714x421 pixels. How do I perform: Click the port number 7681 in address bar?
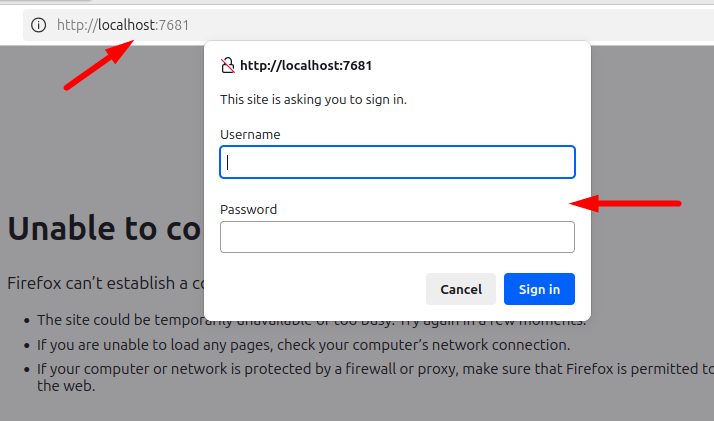tap(173, 25)
